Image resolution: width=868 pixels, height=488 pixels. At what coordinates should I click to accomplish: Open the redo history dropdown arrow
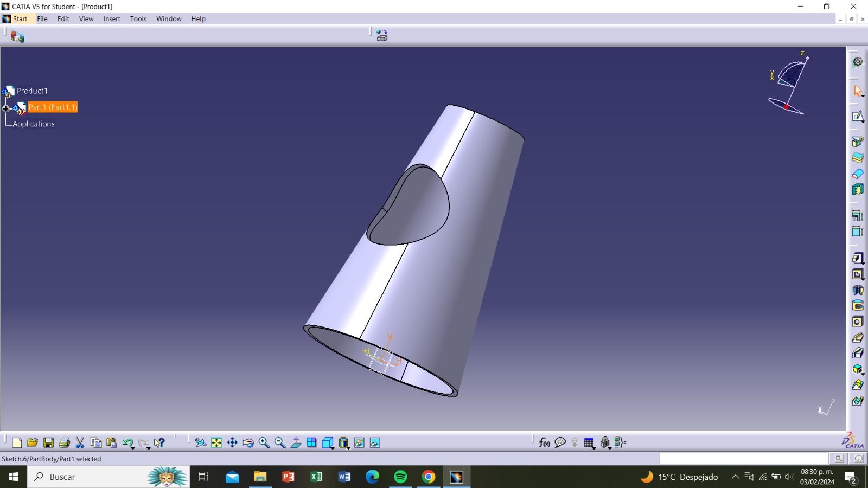click(149, 448)
